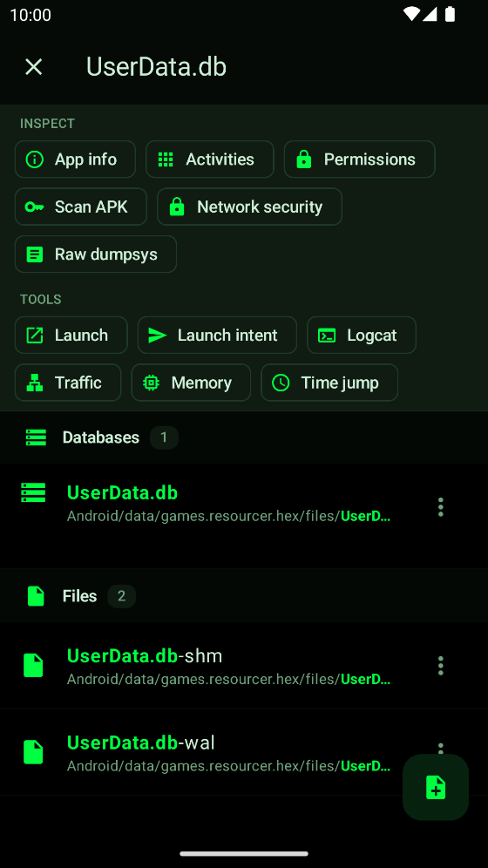
Task: Click the path text under UserData.db database
Action: point(229,517)
